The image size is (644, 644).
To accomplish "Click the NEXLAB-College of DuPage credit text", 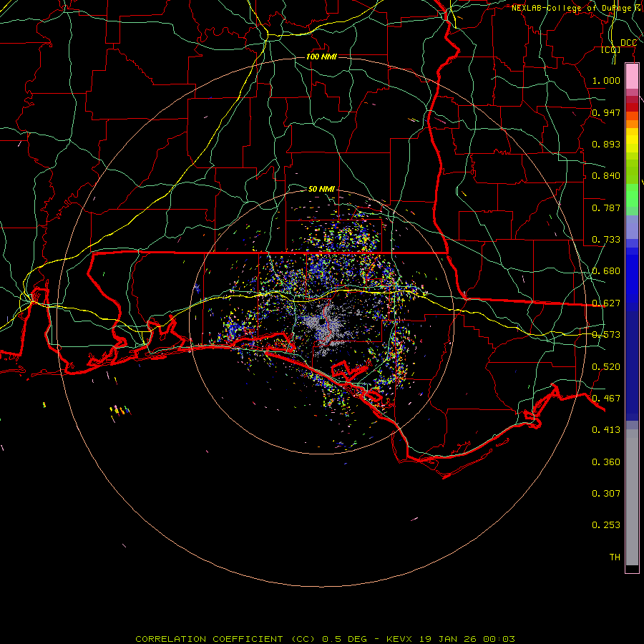I will 577,8.
